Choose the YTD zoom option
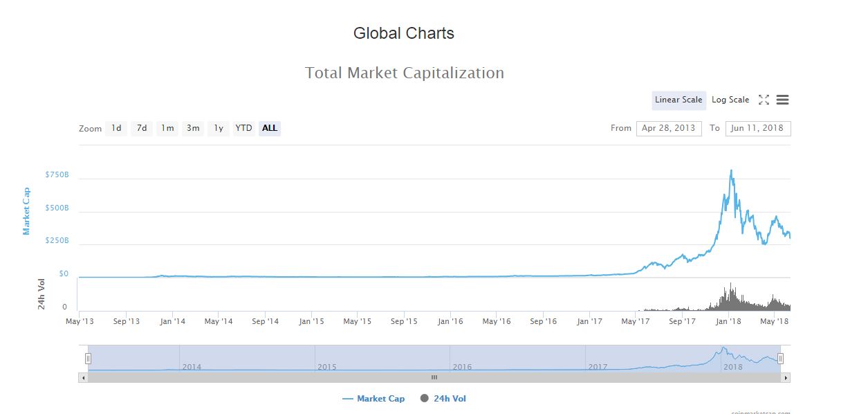The width and height of the screenshot is (868, 414). [243, 128]
